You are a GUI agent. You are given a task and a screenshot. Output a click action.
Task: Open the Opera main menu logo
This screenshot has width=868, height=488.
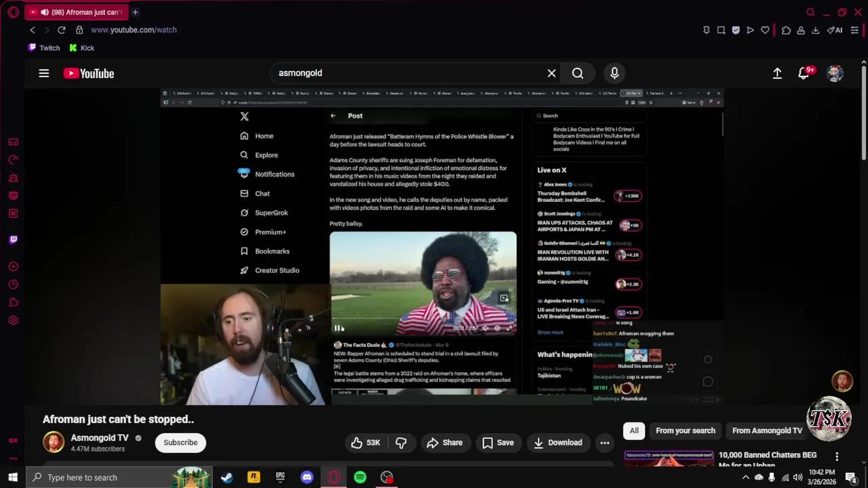[13, 12]
